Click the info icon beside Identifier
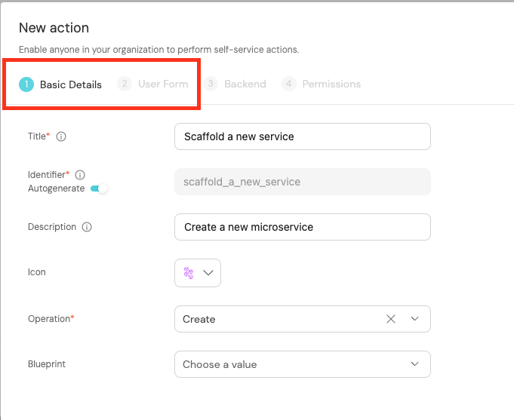The width and height of the screenshot is (514, 420). point(80,175)
